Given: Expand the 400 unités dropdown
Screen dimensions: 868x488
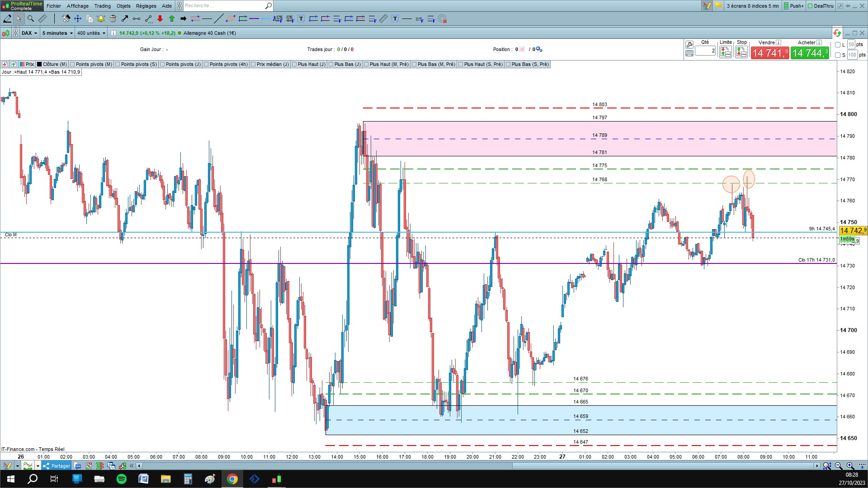Looking at the screenshot, I should [91, 33].
